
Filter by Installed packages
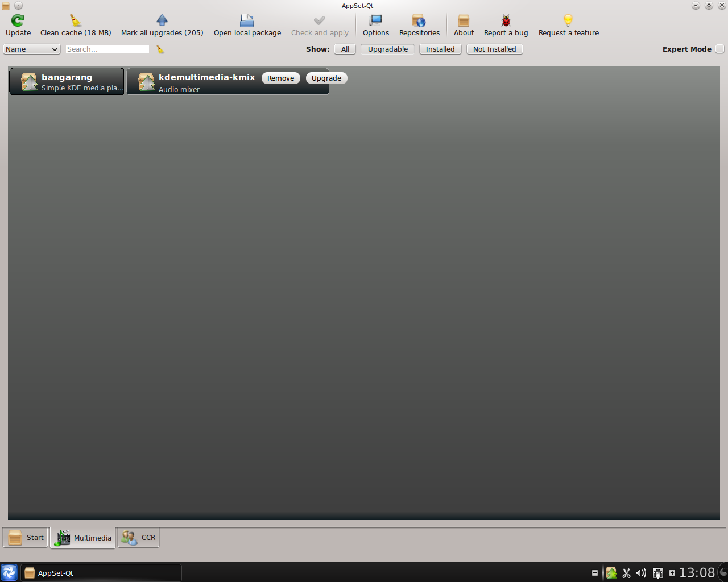440,49
